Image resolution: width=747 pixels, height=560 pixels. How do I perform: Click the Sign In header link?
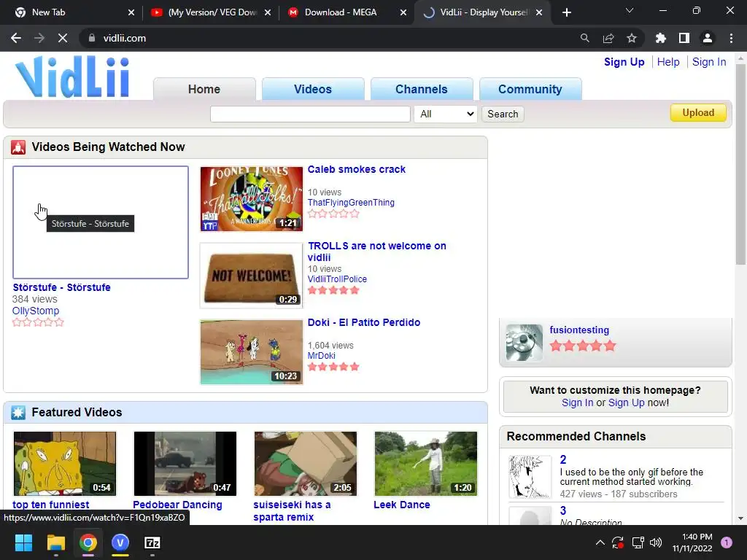click(x=709, y=62)
